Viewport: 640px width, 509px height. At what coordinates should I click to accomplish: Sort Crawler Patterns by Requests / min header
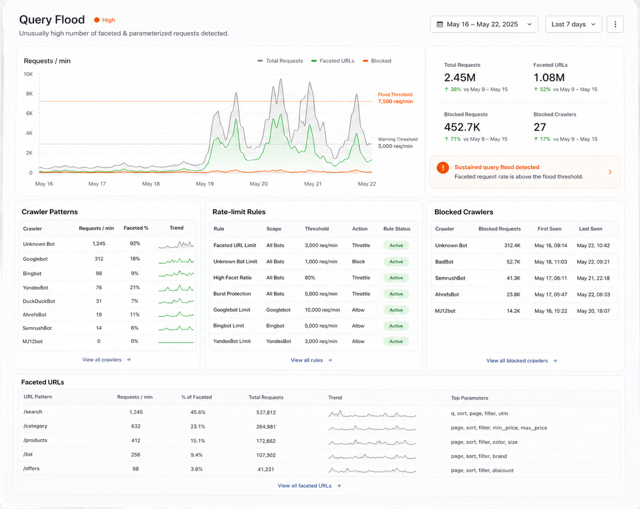click(96, 228)
